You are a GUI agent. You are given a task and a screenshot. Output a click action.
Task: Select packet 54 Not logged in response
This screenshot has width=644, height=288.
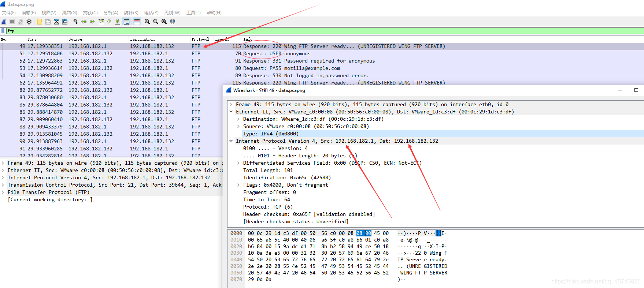click(x=322, y=75)
